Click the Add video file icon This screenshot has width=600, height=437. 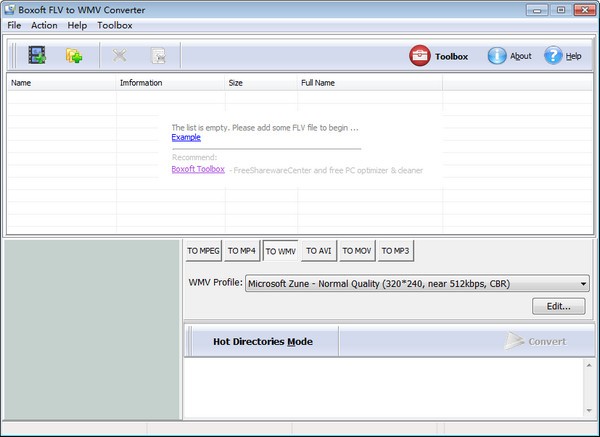(38, 56)
